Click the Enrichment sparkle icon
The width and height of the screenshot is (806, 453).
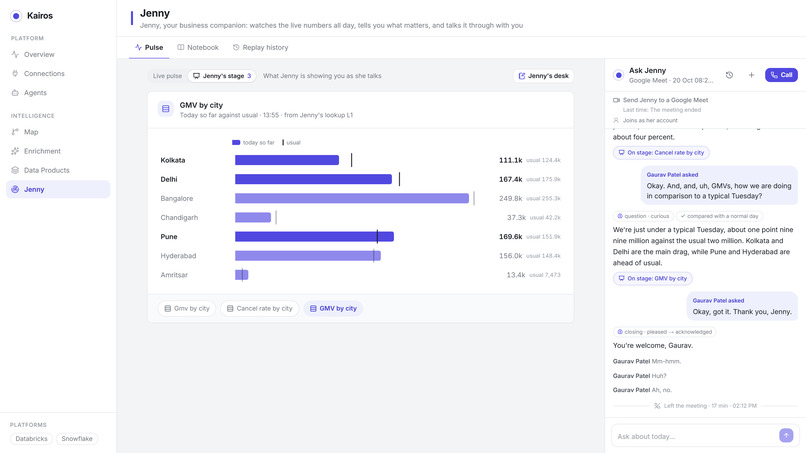click(x=15, y=151)
